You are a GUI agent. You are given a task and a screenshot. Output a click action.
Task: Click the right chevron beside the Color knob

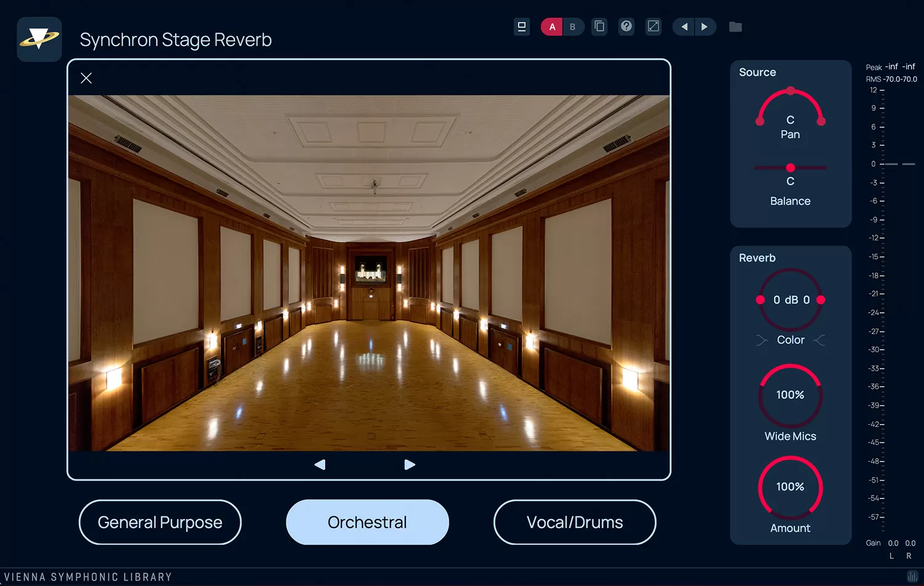pos(819,340)
